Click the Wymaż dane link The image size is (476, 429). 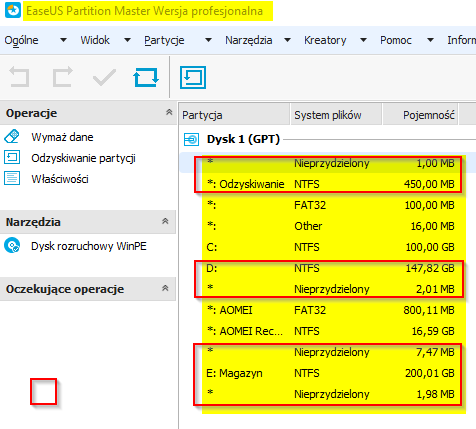coord(62,137)
